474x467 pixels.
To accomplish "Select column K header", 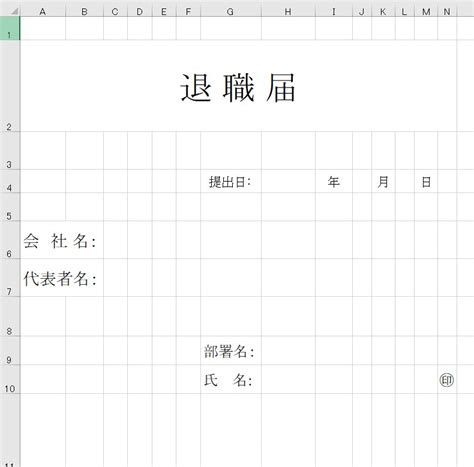I will coord(383,12).
